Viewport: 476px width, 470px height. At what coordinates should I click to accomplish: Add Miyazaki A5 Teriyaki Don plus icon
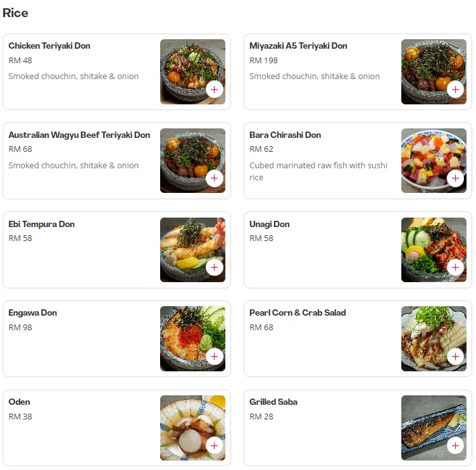coord(455,90)
